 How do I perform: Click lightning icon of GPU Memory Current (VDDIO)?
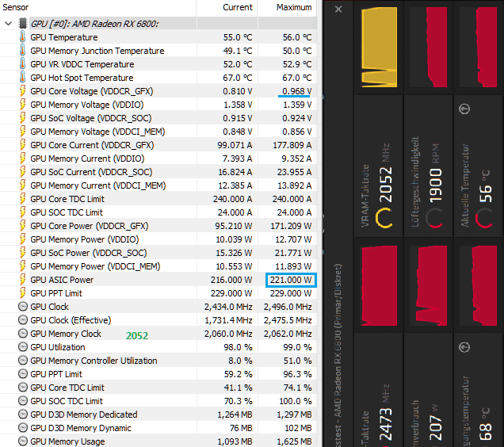(x=22, y=159)
